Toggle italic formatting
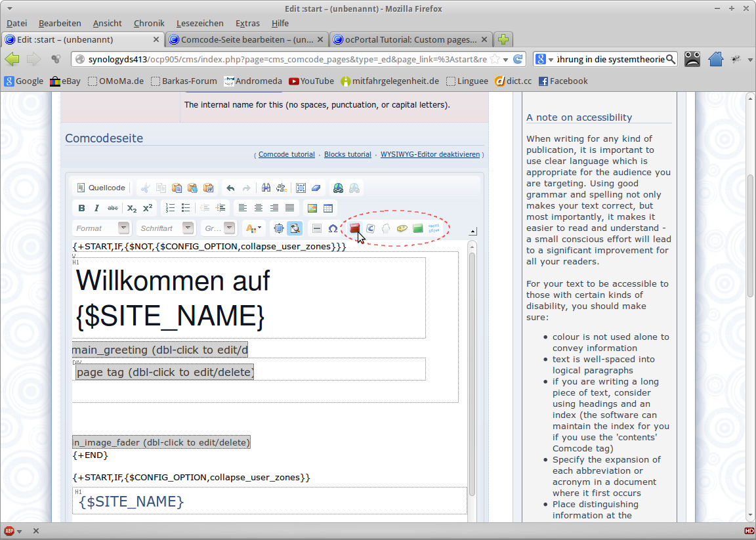Image resolution: width=756 pixels, height=540 pixels. 96,208
